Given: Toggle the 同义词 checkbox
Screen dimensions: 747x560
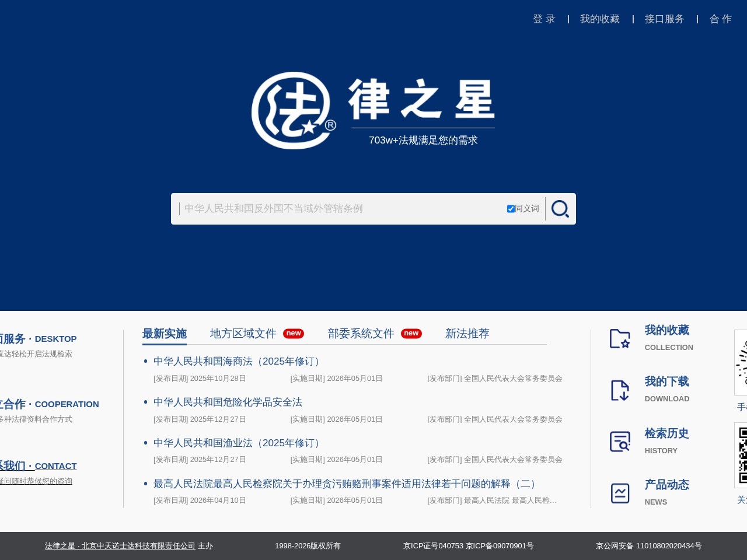Looking at the screenshot, I should pyautogui.click(x=511, y=209).
